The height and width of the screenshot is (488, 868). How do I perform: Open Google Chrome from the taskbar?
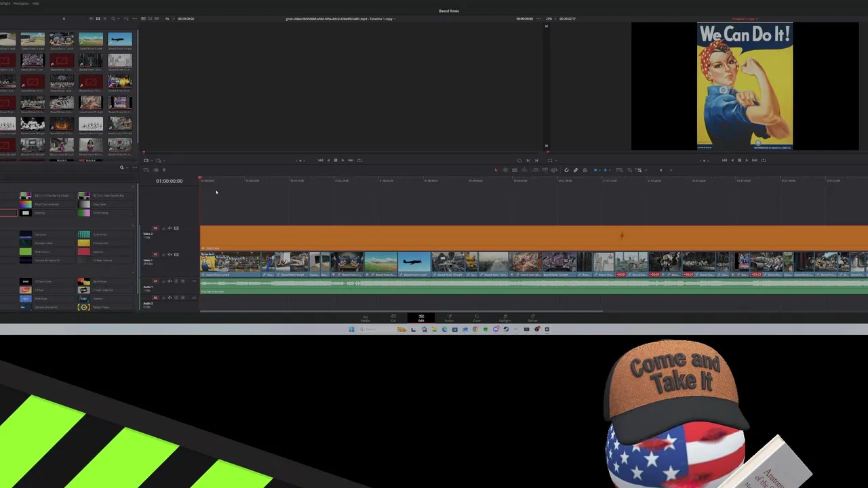click(475, 329)
